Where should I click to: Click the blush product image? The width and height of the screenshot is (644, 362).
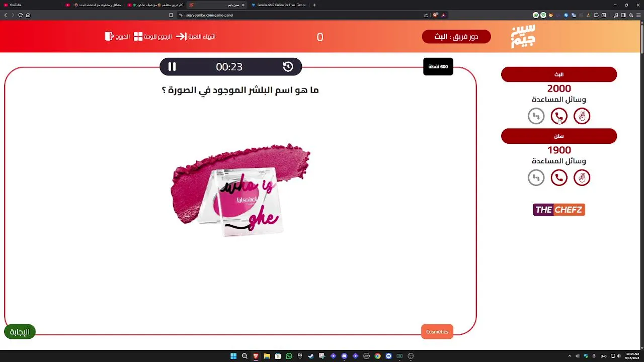tap(240, 190)
